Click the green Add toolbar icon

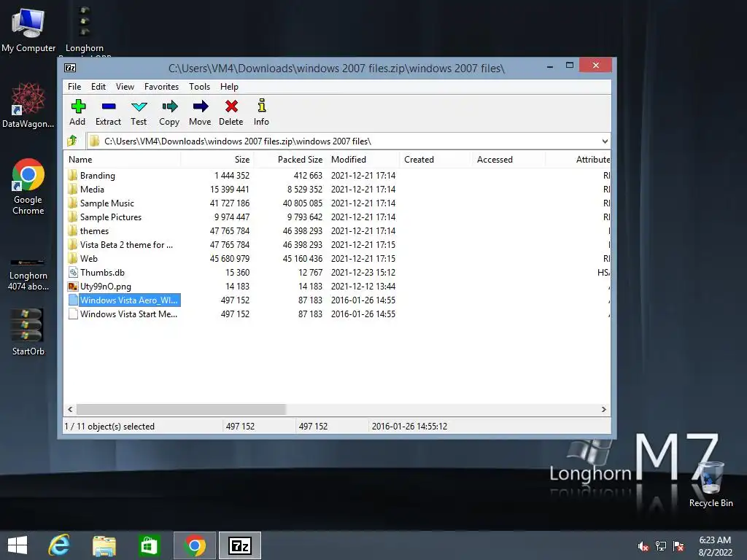[78, 106]
